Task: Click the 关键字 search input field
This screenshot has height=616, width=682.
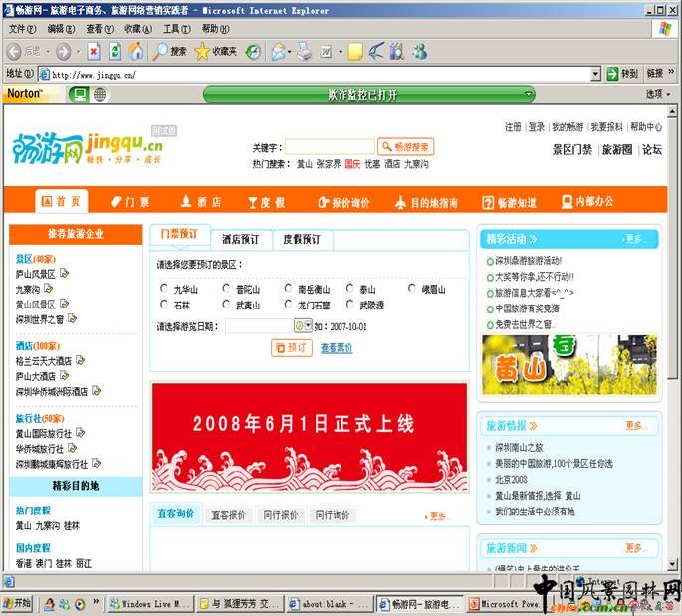Action: pyautogui.click(x=330, y=147)
